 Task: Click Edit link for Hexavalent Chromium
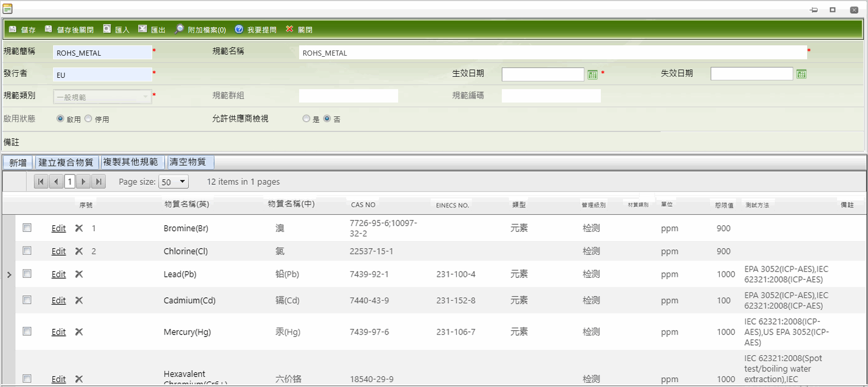(x=58, y=379)
